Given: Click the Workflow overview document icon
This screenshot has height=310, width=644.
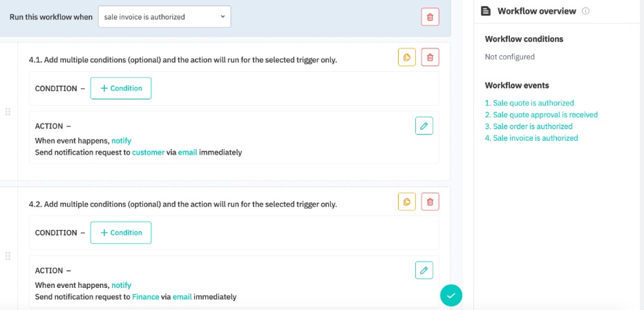Looking at the screenshot, I should pos(486,11).
